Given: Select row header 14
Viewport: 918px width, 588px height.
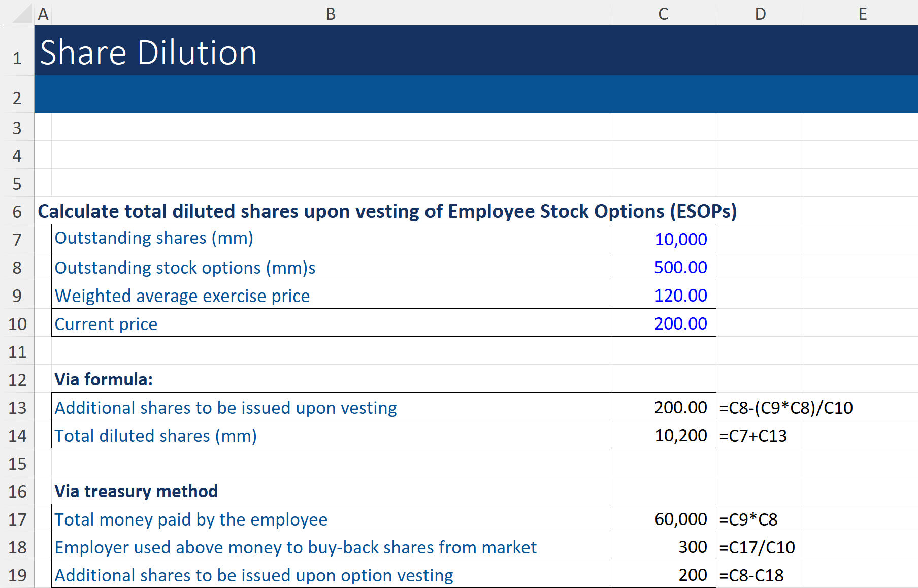Looking at the screenshot, I should pyautogui.click(x=18, y=436).
